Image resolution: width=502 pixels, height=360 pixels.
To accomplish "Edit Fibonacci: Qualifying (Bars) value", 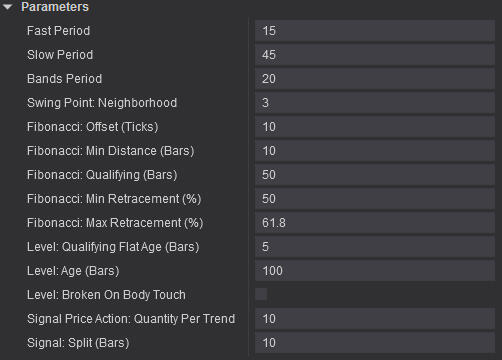I will 375,175.
